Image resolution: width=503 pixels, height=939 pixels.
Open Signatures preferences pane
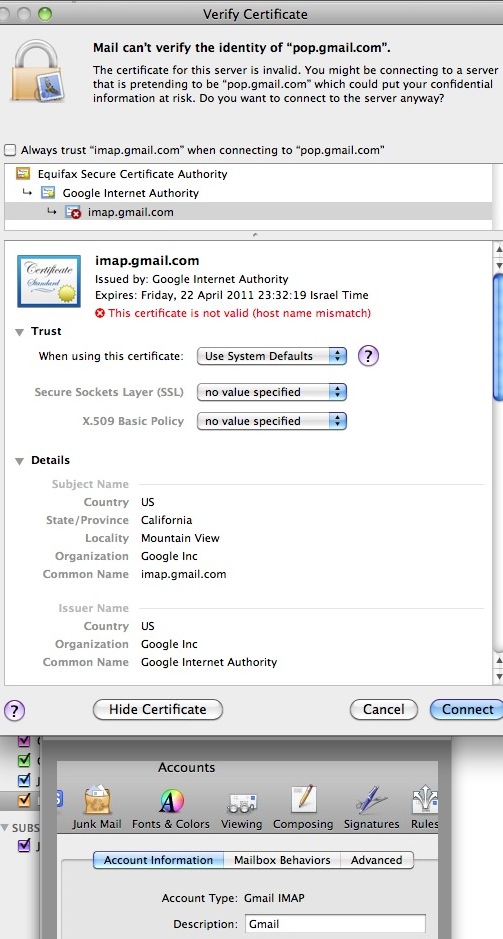click(x=371, y=808)
